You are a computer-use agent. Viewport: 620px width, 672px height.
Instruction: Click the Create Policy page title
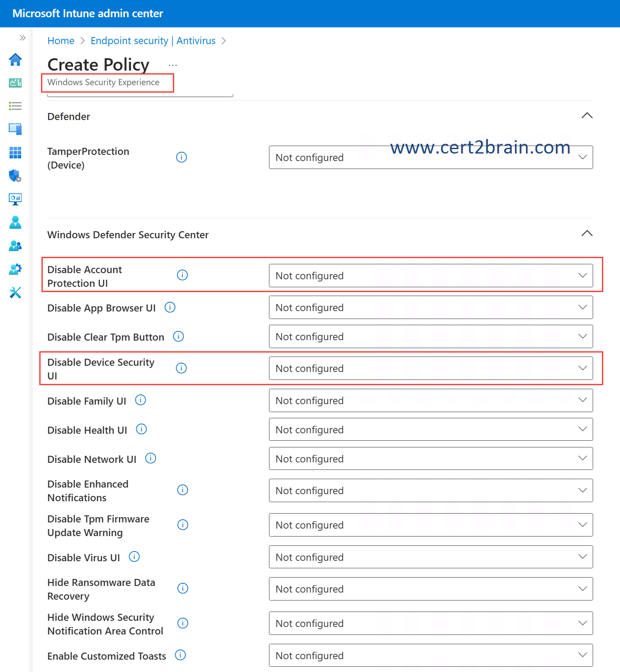tap(98, 65)
